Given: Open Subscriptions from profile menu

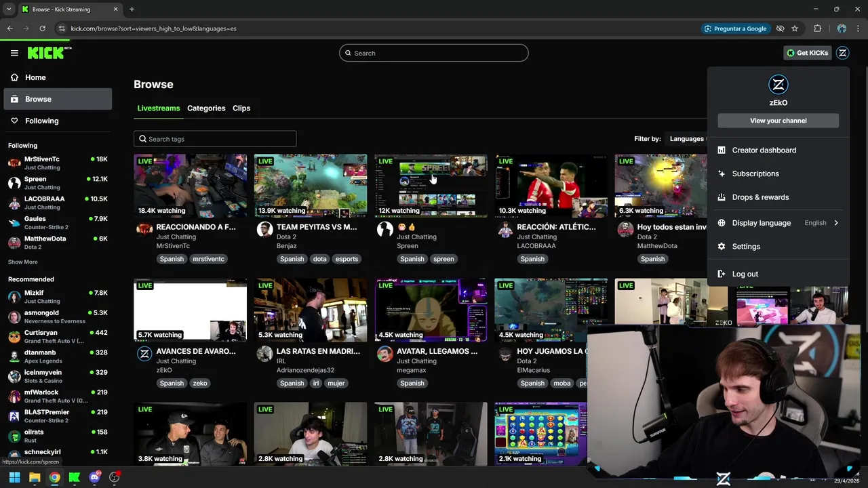Looking at the screenshot, I should (x=778, y=174).
